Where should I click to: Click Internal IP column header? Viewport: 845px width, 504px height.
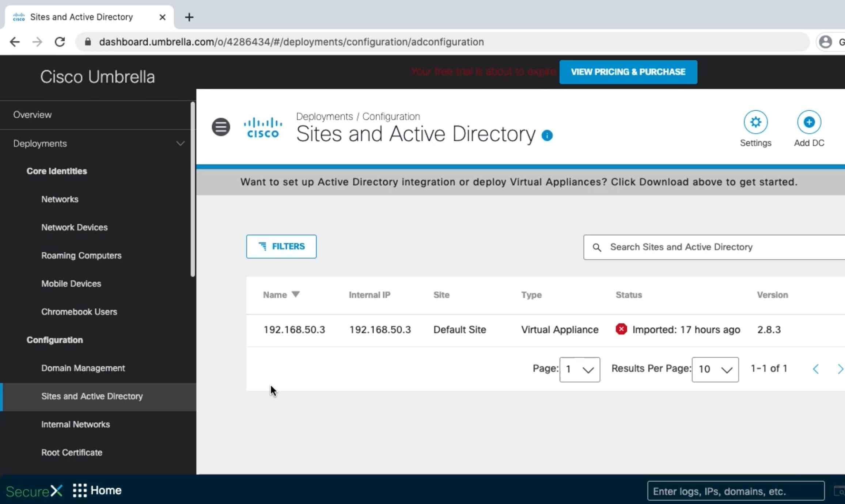tap(370, 295)
